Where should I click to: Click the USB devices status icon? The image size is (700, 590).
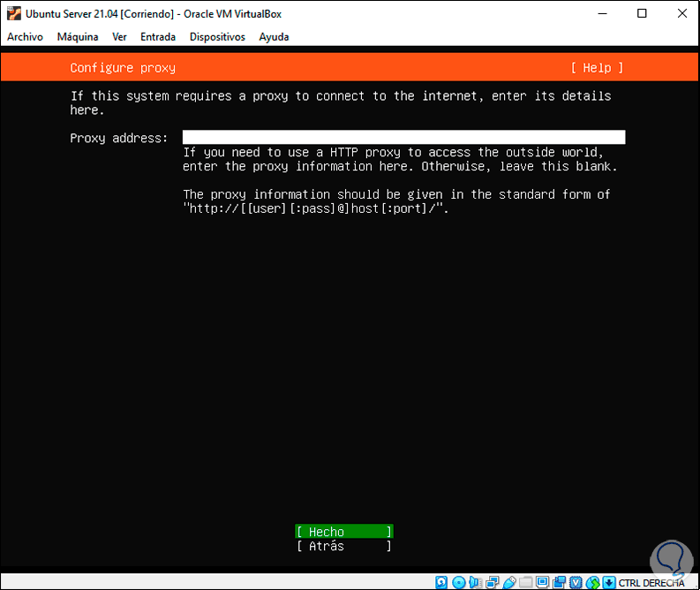509,582
